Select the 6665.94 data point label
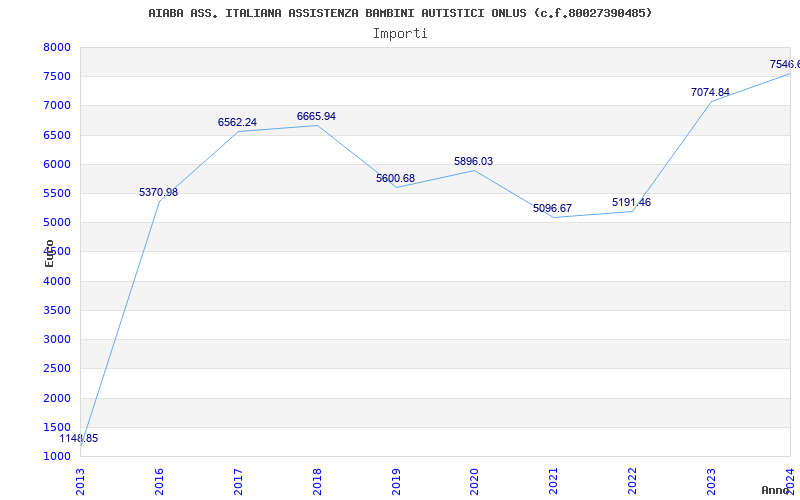This screenshot has width=800, height=500. 316,116
